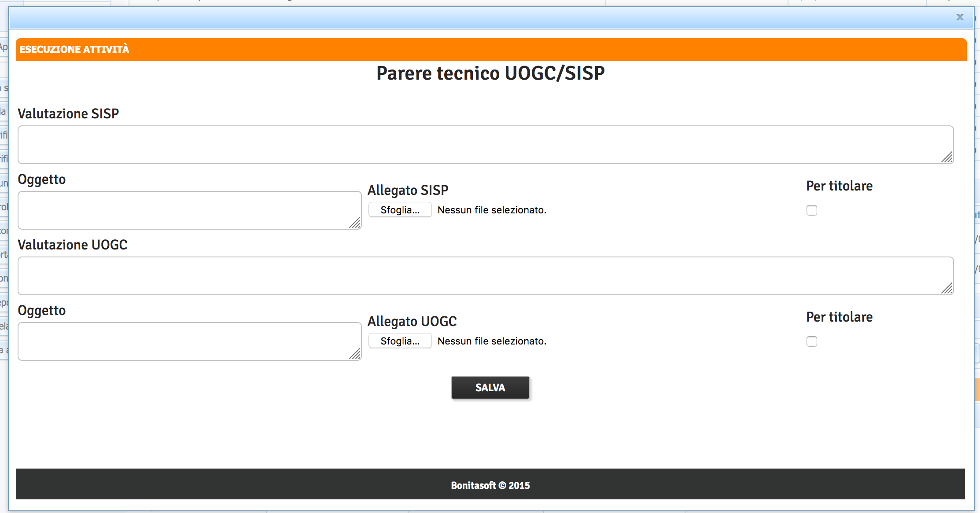Click the Bonitasoft © 2015 footer text
Image resolution: width=980 pixels, height=513 pixels.
pos(490,485)
